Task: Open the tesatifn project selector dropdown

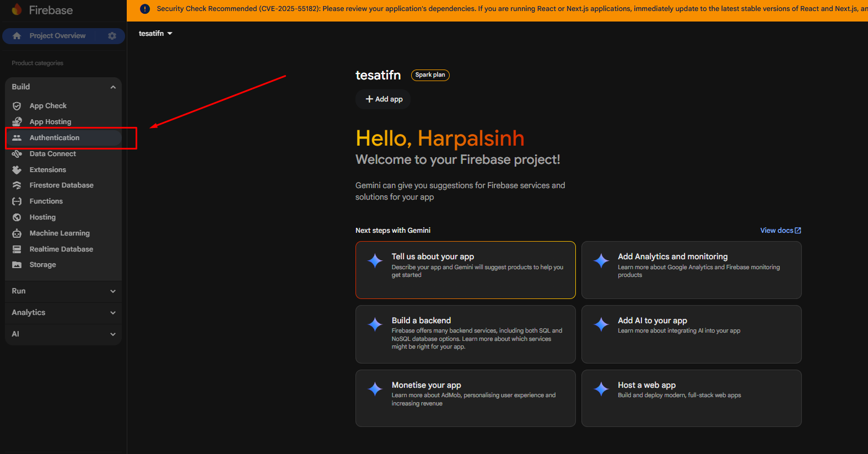Action: point(155,34)
